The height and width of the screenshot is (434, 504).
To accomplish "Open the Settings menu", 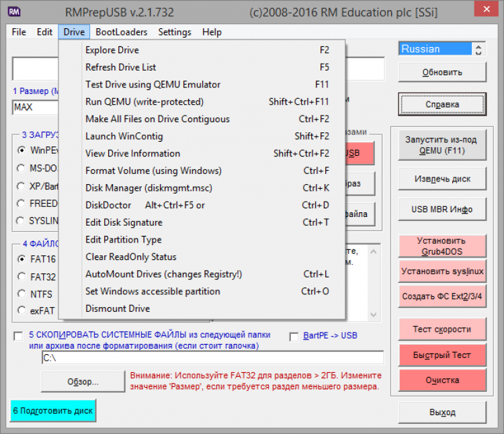I will 175,32.
